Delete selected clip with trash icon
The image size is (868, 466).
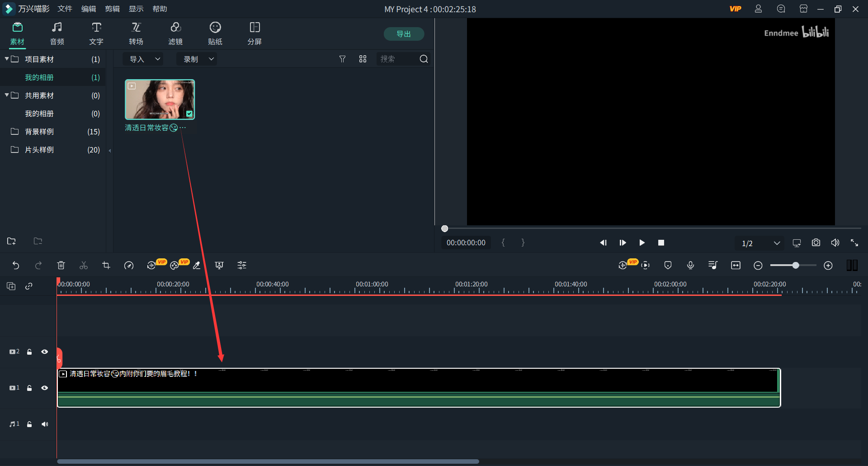pos(61,266)
